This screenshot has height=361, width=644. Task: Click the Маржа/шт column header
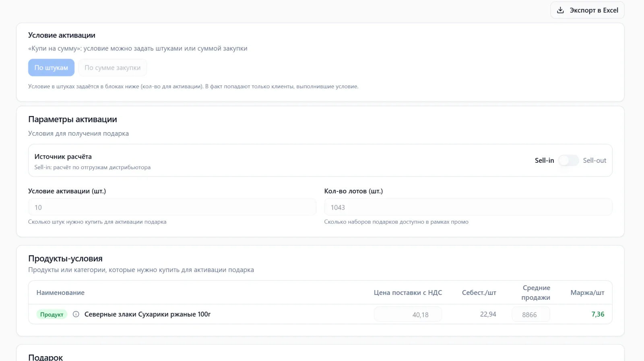click(x=587, y=293)
